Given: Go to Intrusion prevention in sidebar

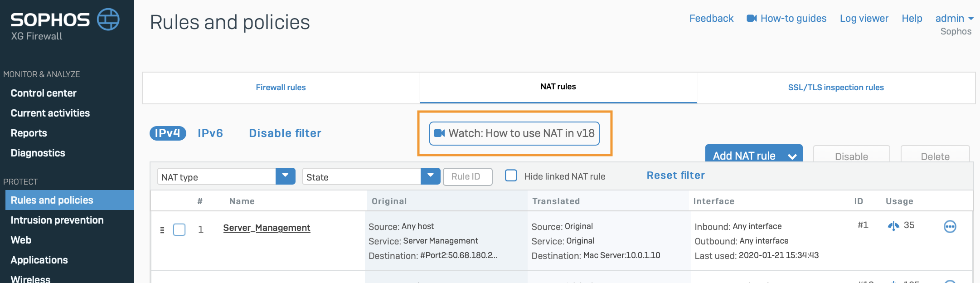Looking at the screenshot, I should pyautogui.click(x=57, y=220).
